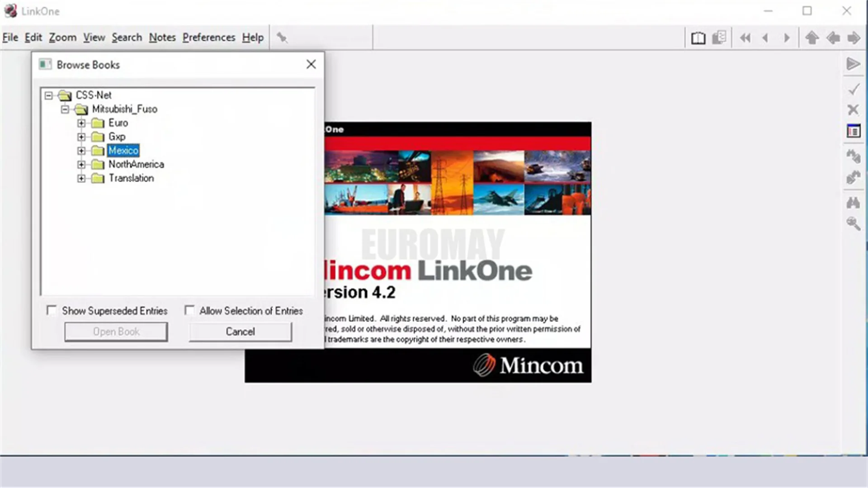Collapse the CSS-Net tree node
This screenshot has width=868, height=488.
[48, 95]
